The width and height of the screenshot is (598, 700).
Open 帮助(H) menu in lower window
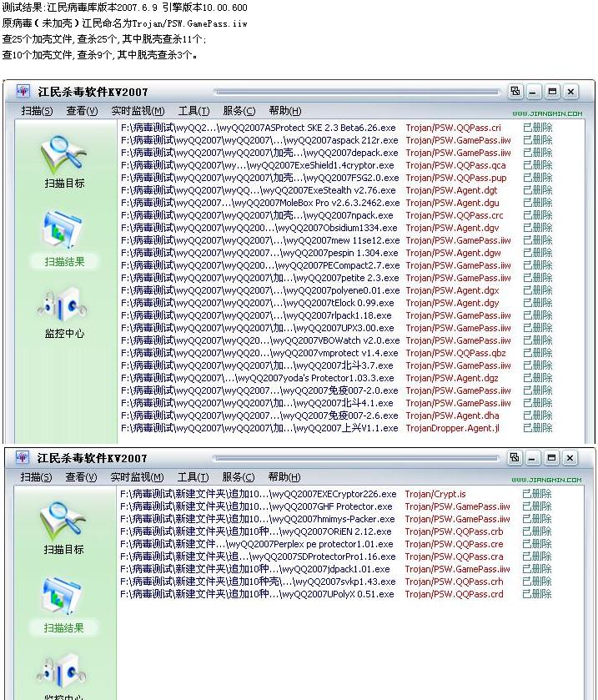tap(284, 476)
